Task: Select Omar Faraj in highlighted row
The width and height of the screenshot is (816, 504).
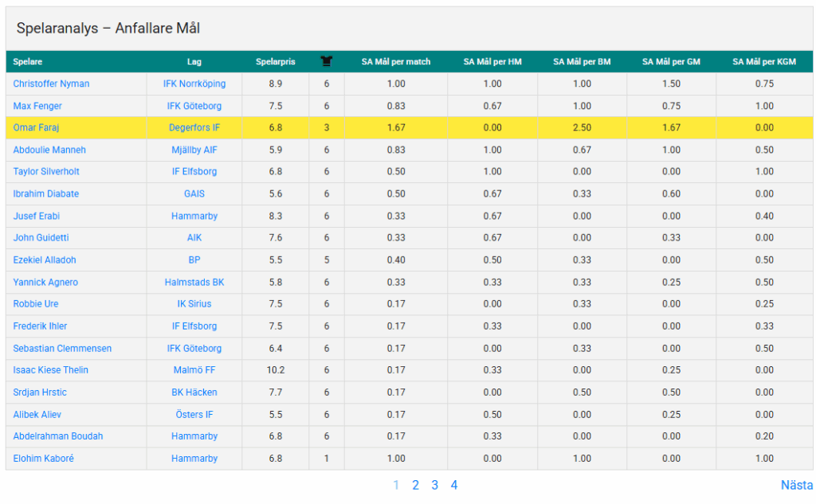Action: pos(36,127)
